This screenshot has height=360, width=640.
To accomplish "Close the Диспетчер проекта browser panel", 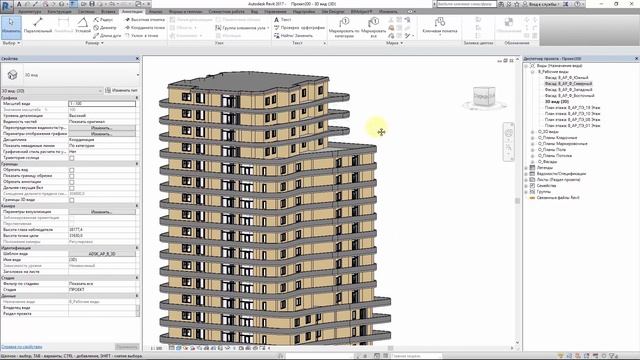I will (636, 59).
